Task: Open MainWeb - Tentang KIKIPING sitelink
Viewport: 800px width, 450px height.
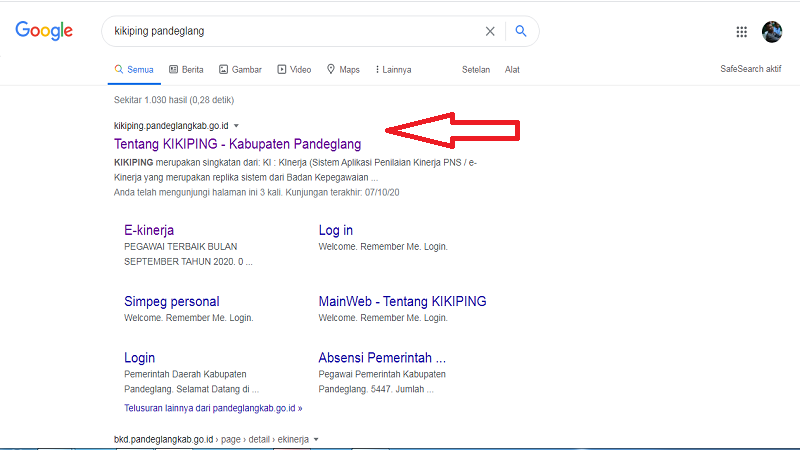Action: 403,302
